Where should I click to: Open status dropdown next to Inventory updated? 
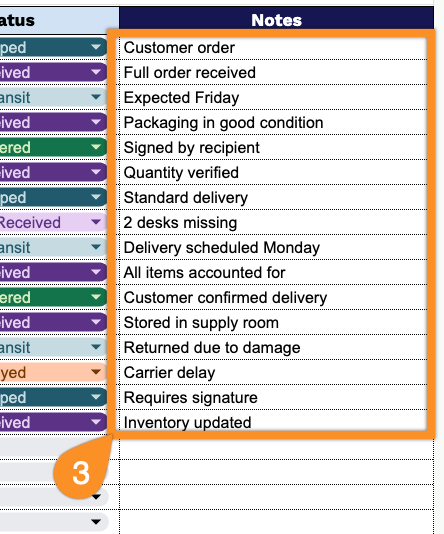[x=96, y=422]
